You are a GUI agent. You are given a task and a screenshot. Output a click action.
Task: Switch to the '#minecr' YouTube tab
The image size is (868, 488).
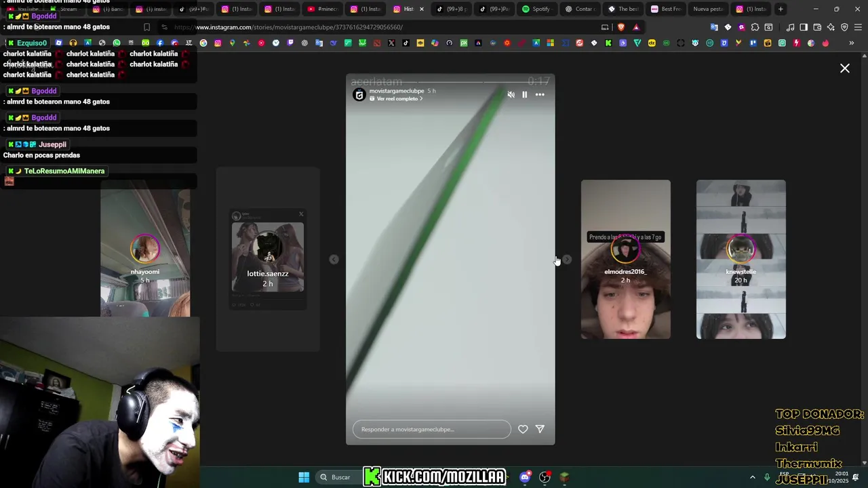[322, 9]
